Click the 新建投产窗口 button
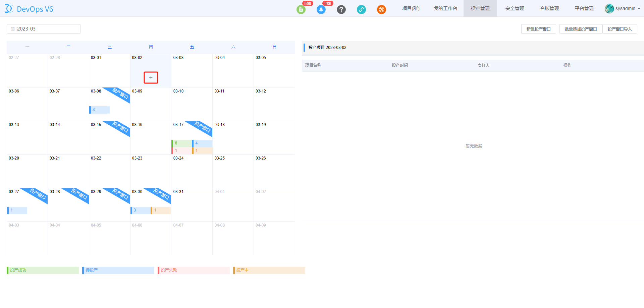Screen dimensions: 644x308 [538, 29]
